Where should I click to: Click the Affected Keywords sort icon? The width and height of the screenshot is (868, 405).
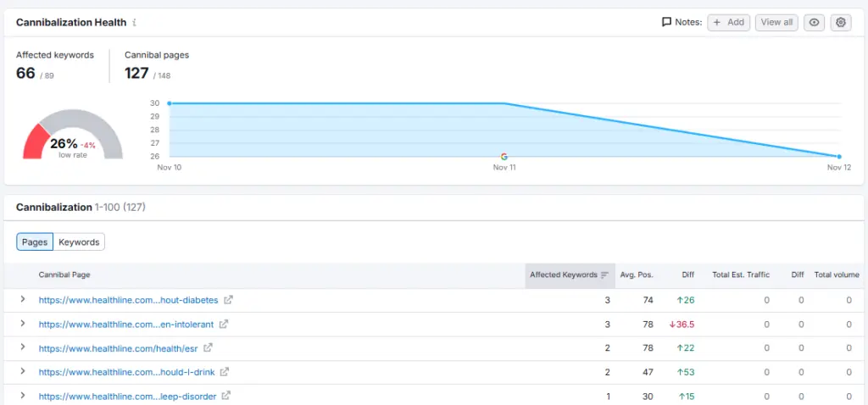pos(604,275)
